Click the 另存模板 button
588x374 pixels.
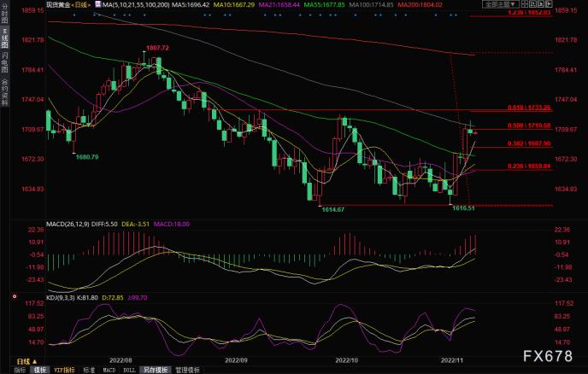(156, 370)
